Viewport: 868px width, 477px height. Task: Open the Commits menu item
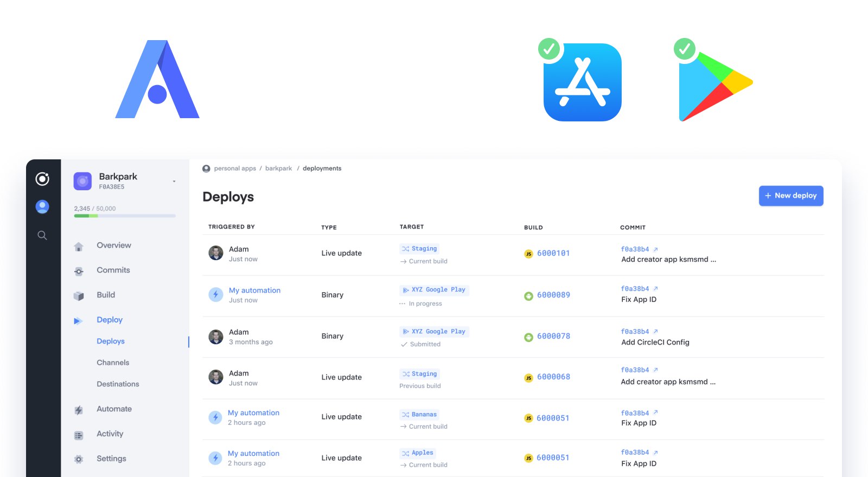(113, 270)
